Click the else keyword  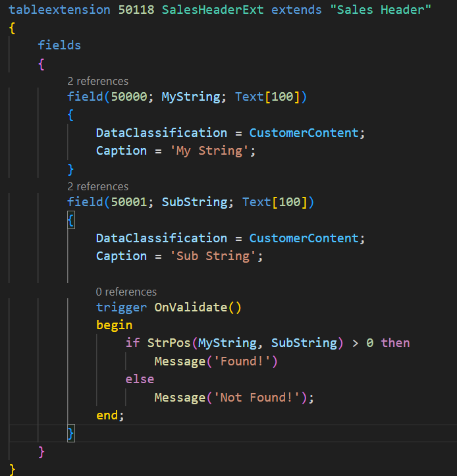click(x=140, y=379)
